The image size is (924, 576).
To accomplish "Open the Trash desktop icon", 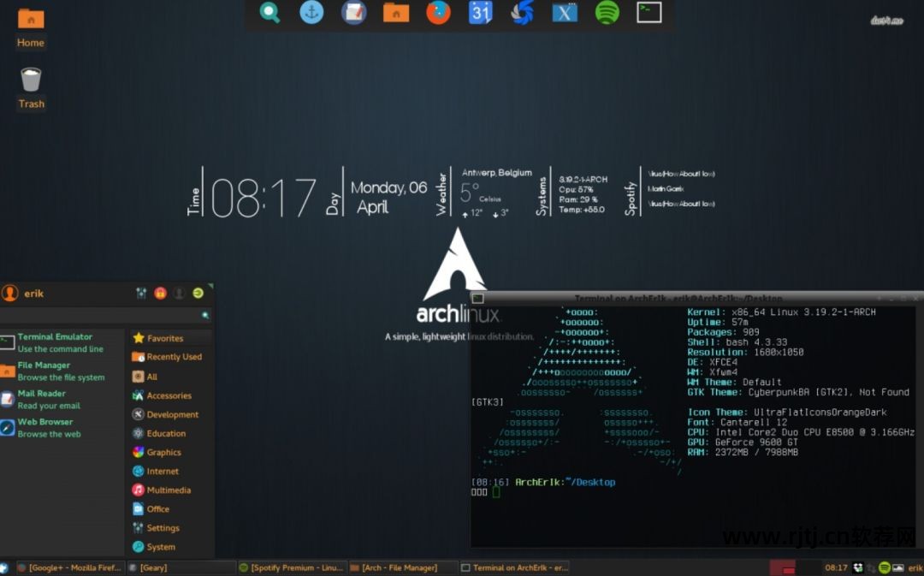I will [31, 88].
